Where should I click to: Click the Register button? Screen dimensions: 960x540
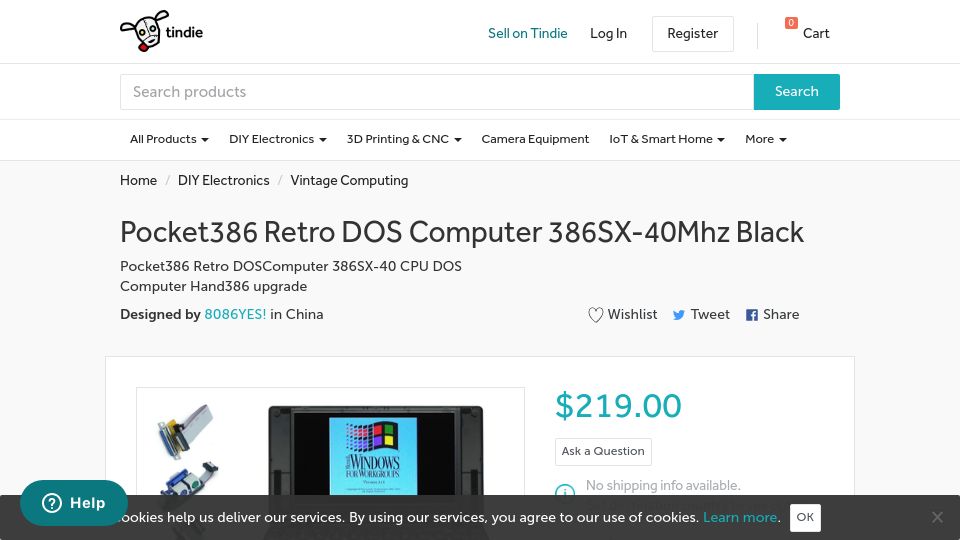click(x=692, y=34)
